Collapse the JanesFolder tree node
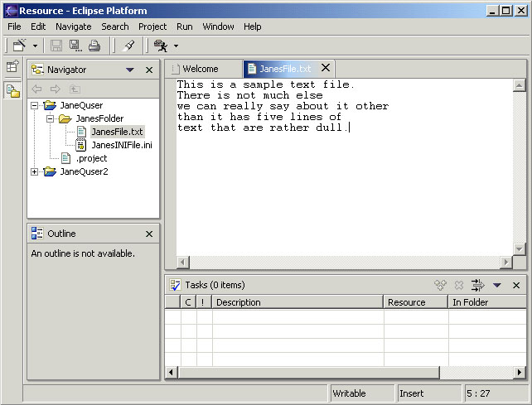Screen dimensions: 532x405 point(50,118)
